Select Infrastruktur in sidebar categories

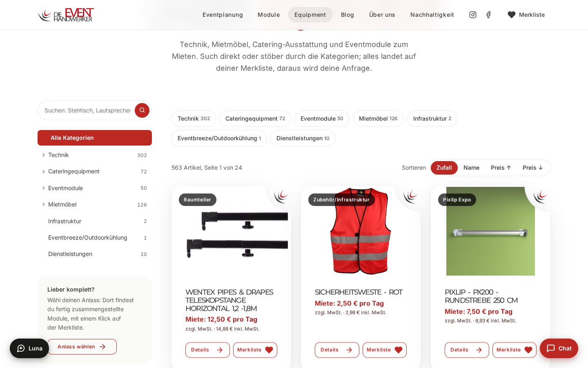(95, 221)
